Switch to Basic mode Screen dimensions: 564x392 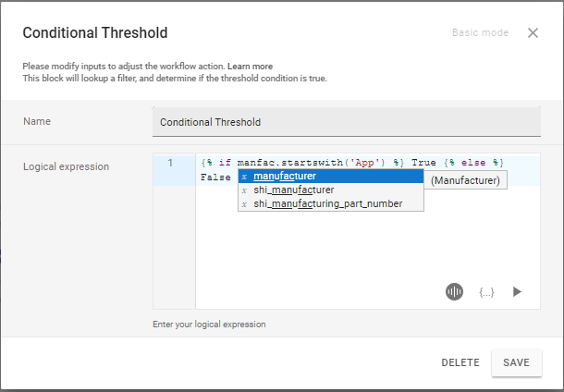[x=480, y=33]
